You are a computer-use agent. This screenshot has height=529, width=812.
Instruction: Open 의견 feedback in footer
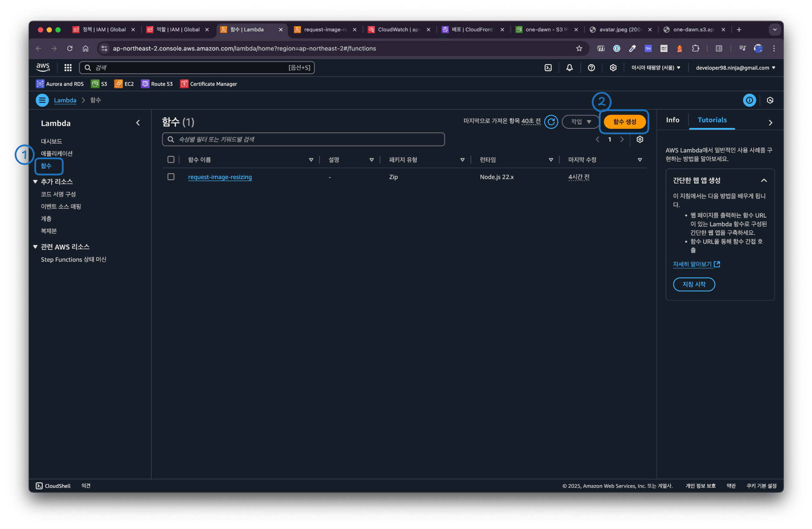click(x=86, y=486)
